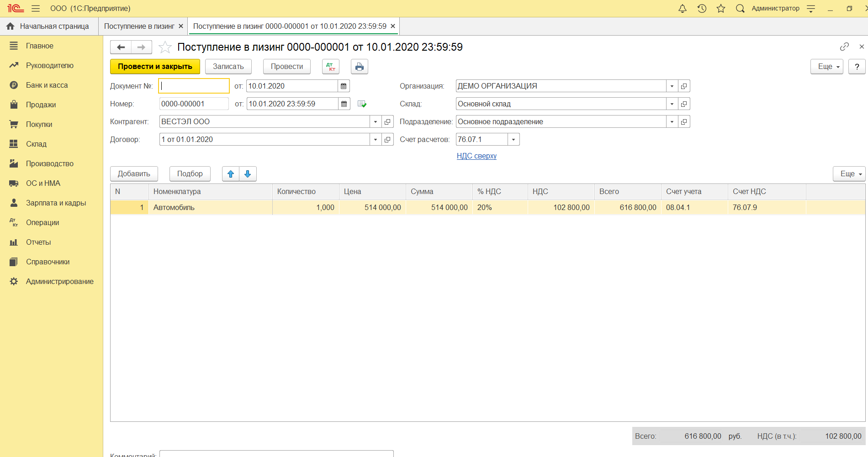Open notifications bell icon

click(682, 9)
